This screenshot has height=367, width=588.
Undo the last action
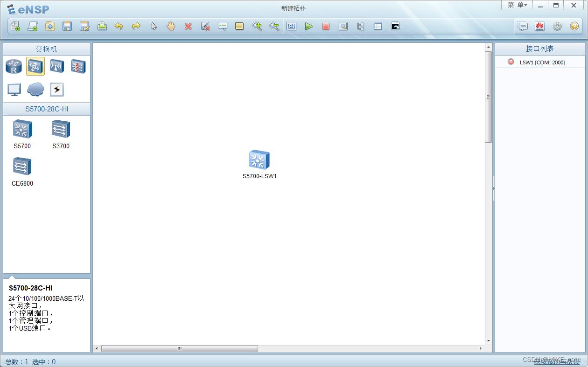[x=119, y=26]
